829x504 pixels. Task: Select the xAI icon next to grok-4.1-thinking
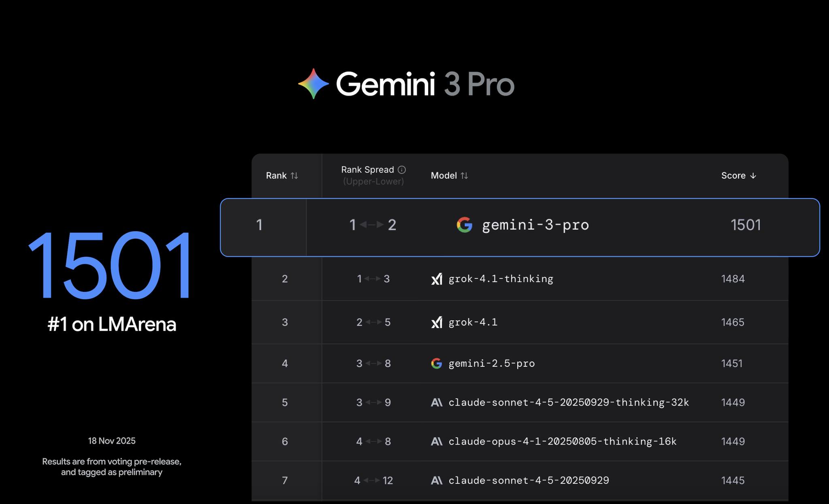[x=437, y=279]
